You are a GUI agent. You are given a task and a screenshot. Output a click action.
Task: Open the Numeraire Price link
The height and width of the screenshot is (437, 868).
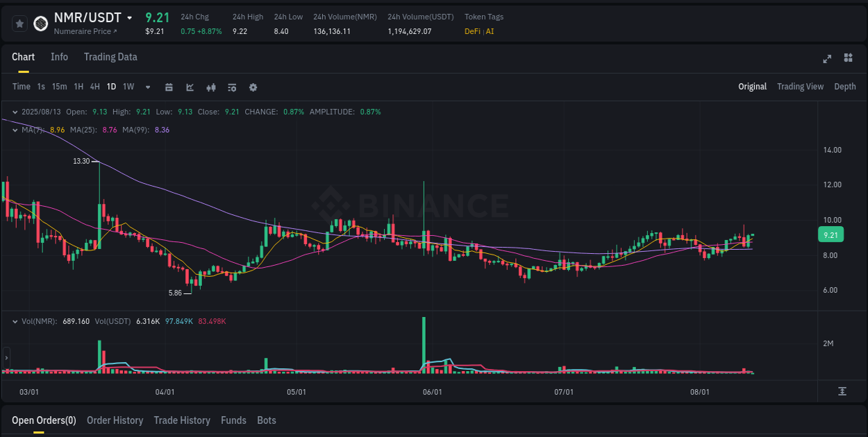tap(85, 31)
